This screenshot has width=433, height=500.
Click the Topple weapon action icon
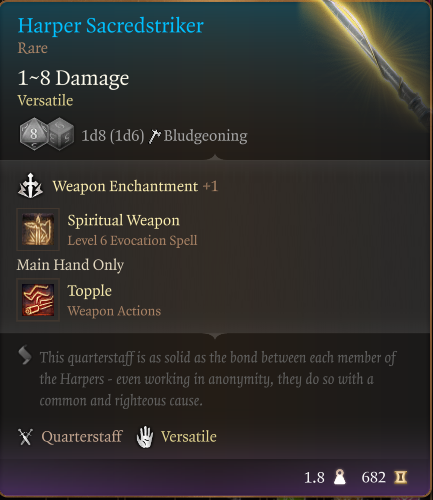(x=38, y=300)
